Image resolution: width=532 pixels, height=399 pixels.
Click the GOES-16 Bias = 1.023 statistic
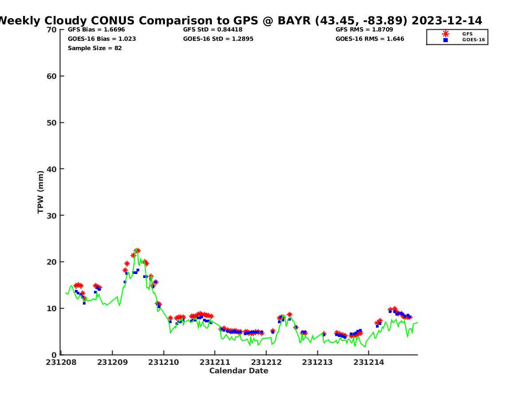tap(102, 39)
